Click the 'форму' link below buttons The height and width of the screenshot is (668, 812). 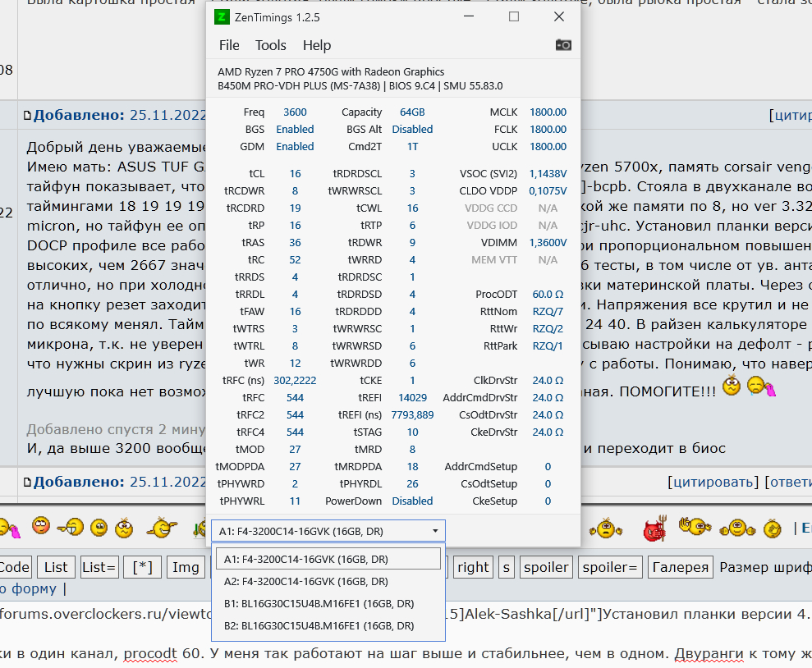click(34, 589)
